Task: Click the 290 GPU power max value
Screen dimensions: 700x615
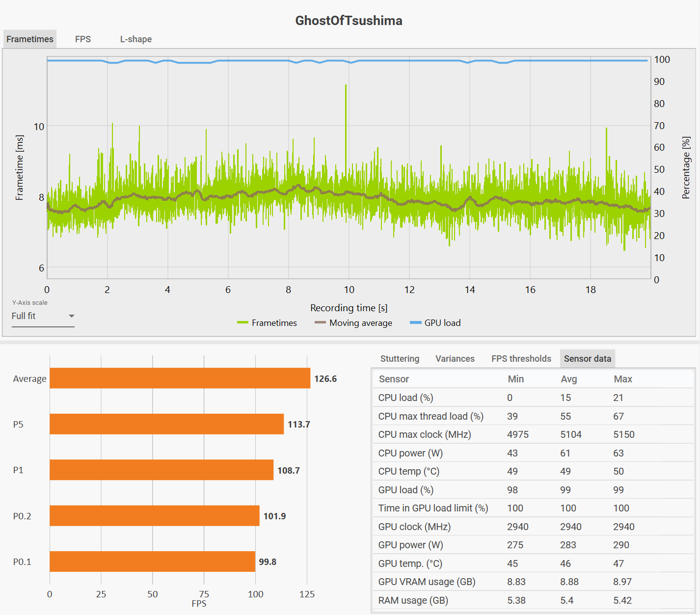Action: 621,545
